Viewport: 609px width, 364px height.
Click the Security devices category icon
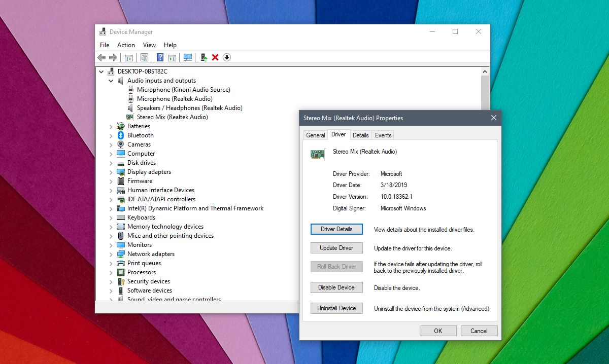click(x=121, y=281)
